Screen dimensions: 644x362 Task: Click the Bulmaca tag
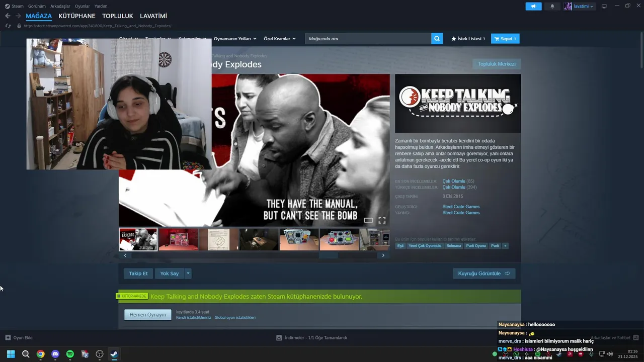pyautogui.click(x=453, y=246)
